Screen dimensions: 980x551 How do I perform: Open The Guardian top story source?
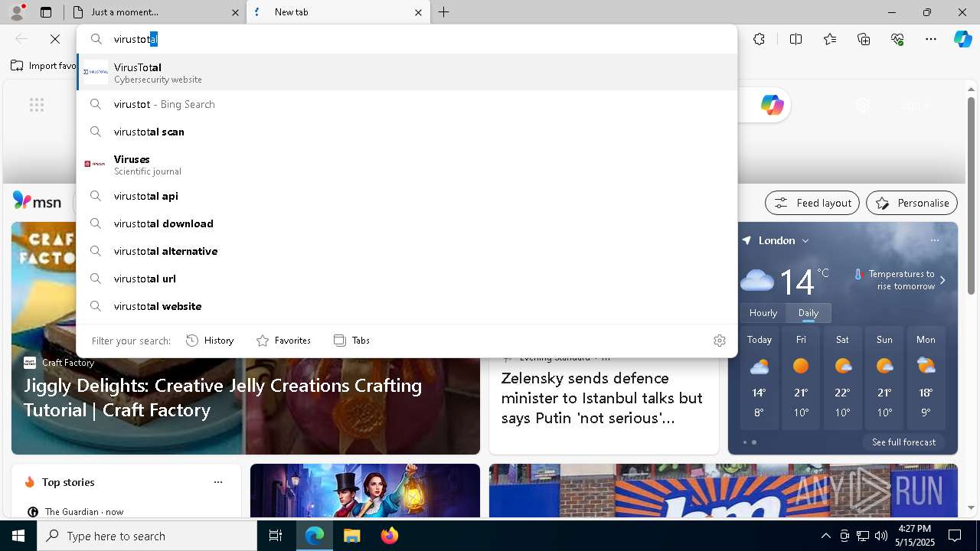coord(75,511)
